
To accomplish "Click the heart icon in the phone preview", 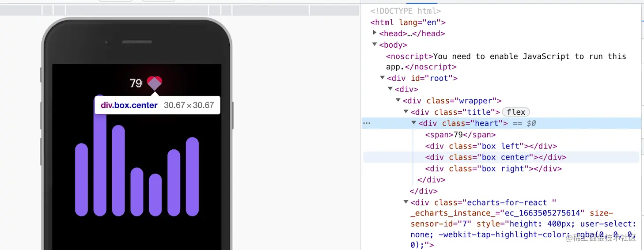I will (155, 83).
